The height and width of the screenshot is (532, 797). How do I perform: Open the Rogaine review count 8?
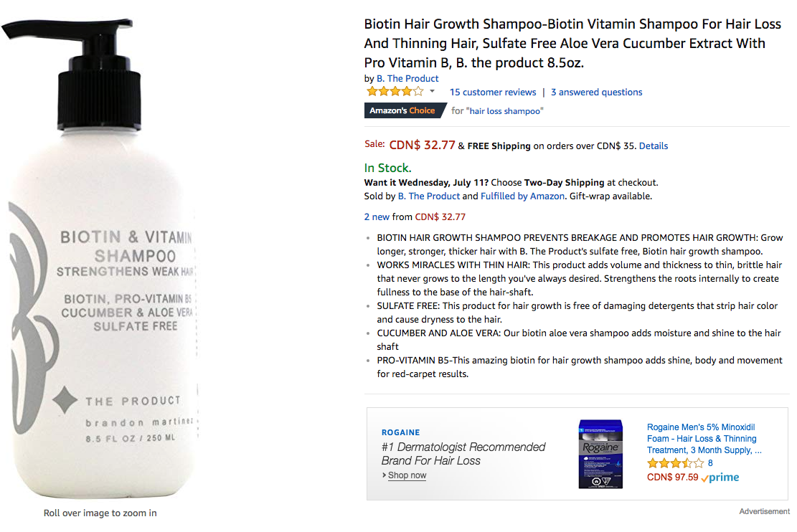710,463
